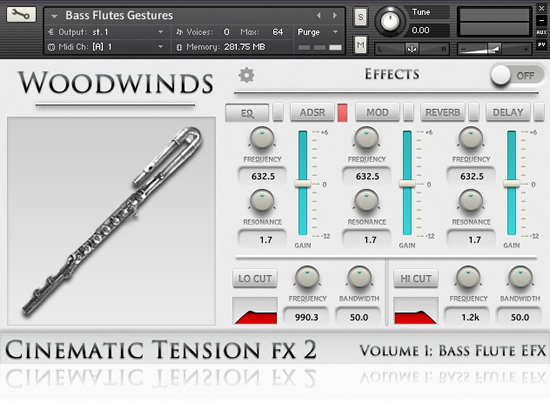Click the first band 632.5 frequency value
550x403 pixels.
tap(263, 176)
